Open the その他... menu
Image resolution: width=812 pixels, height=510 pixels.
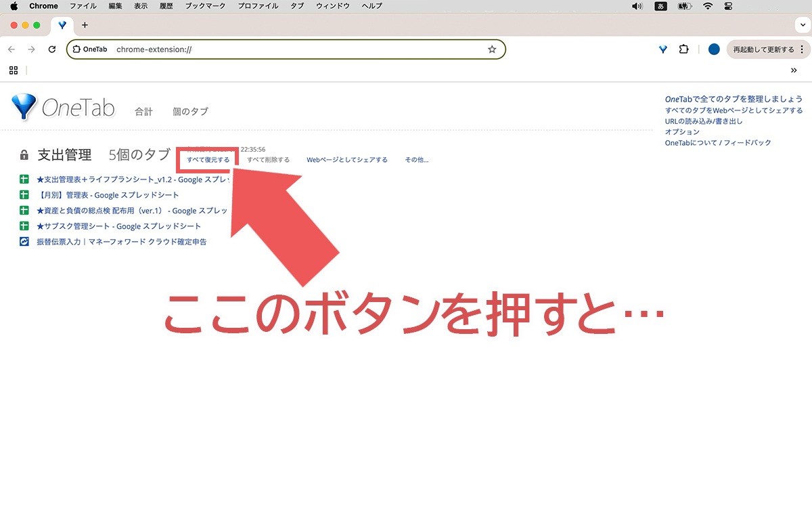coord(417,160)
